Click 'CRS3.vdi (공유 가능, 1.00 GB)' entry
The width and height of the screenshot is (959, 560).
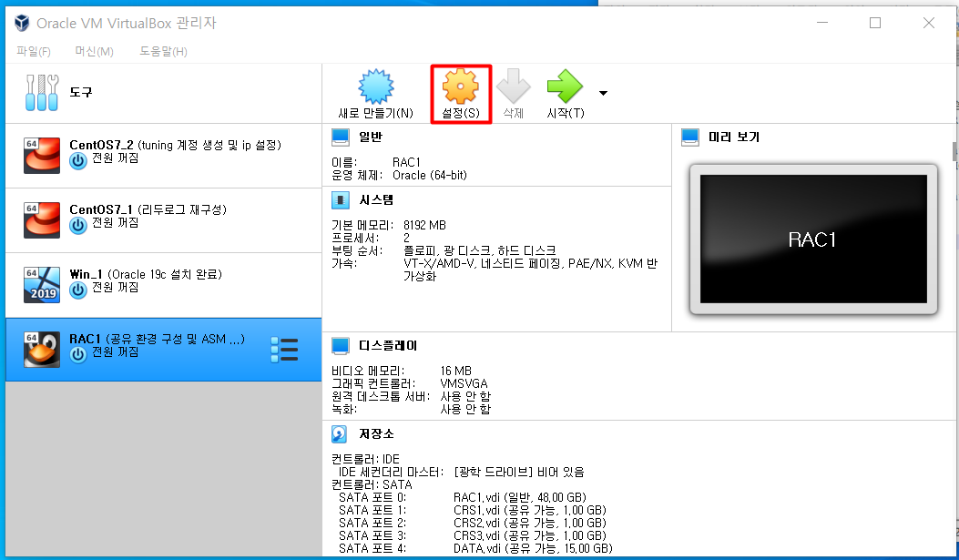(530, 535)
